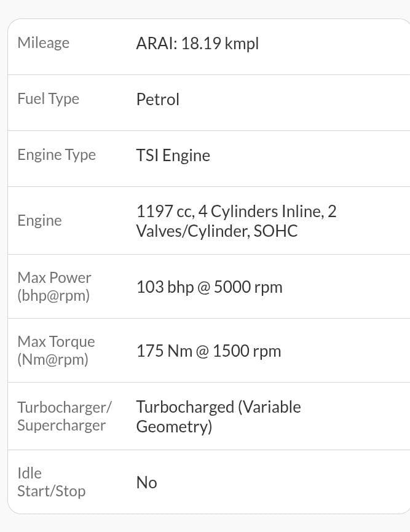Click the (Nm@rpm) unit text
The height and width of the screenshot is (532, 410).
[x=53, y=360]
